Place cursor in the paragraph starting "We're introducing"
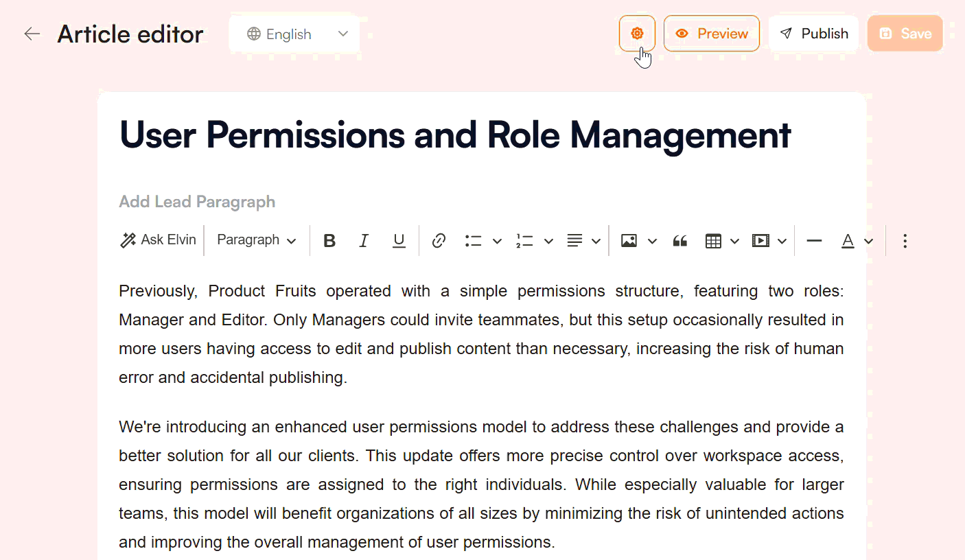This screenshot has height=560, width=965. click(x=481, y=485)
